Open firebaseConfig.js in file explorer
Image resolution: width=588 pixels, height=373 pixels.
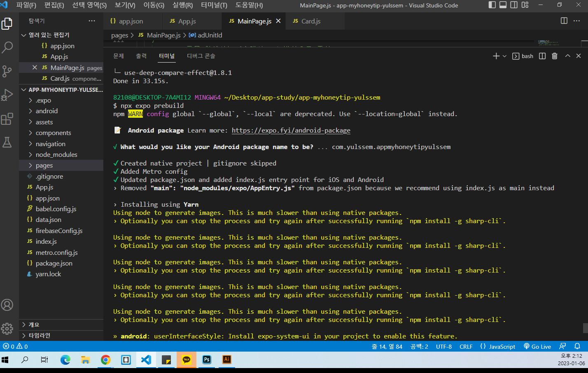point(61,231)
